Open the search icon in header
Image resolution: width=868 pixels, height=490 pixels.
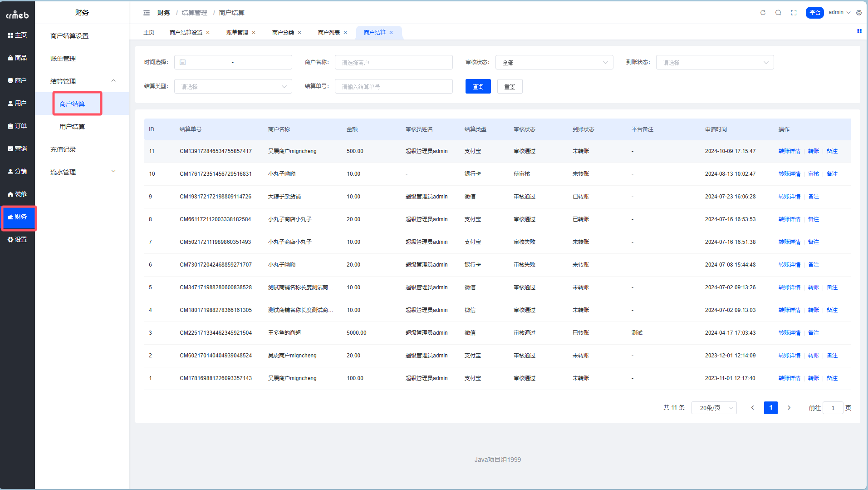point(778,13)
